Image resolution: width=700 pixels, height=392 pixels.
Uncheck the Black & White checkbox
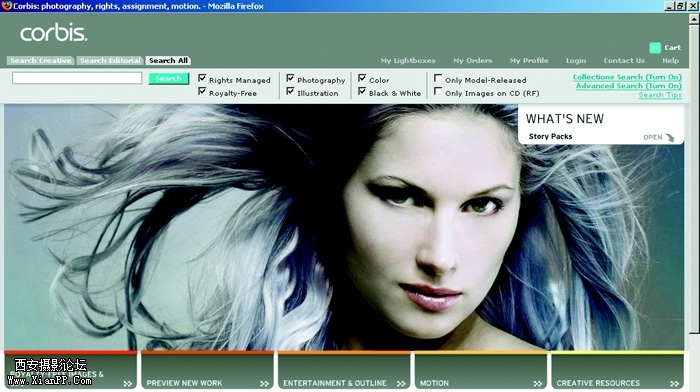pyautogui.click(x=362, y=92)
